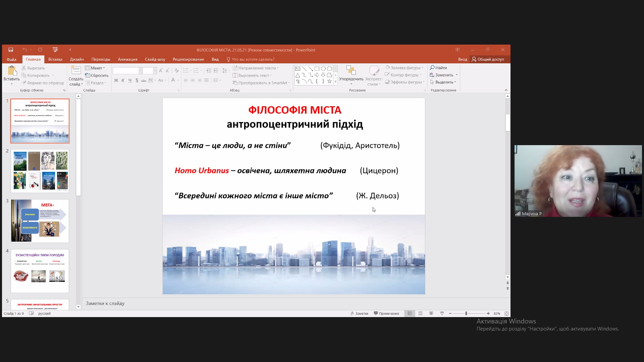Screen dimensions: 644x362
Task: Toggle Заметки notes pane in status bar
Action: (x=359, y=313)
